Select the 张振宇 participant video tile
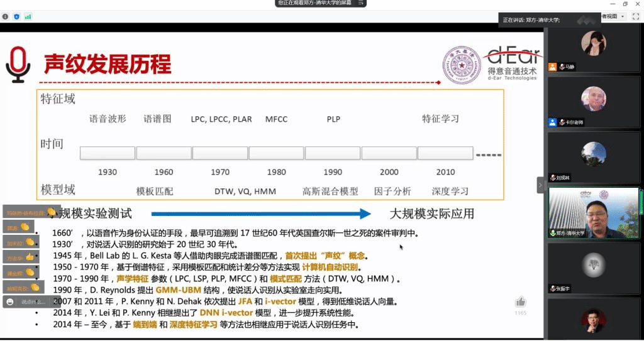This screenshot has height=341, width=644. [593, 267]
